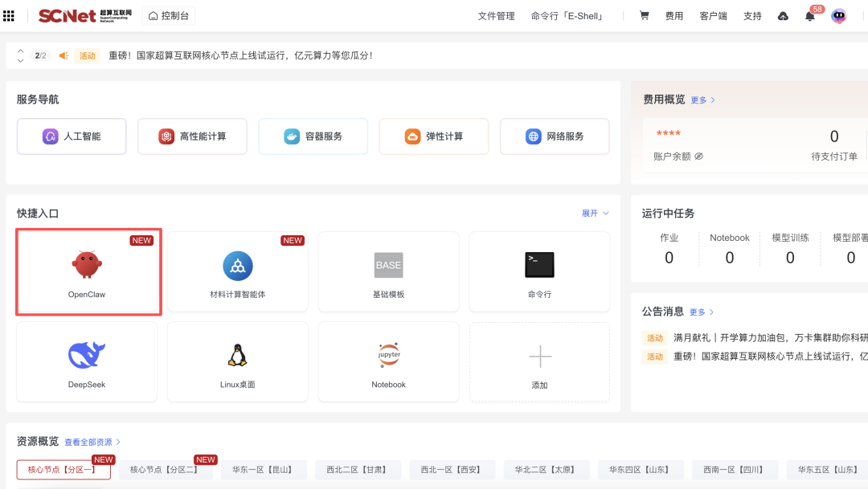Open the OpenClaw quick entry icon
868x489 pixels.
pyautogui.click(x=88, y=265)
